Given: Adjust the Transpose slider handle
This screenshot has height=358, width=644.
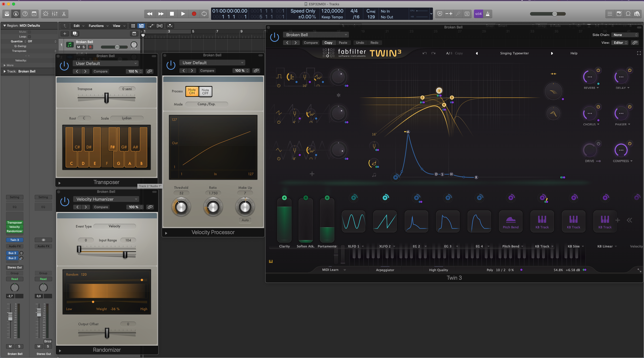Looking at the screenshot, I should click(106, 97).
